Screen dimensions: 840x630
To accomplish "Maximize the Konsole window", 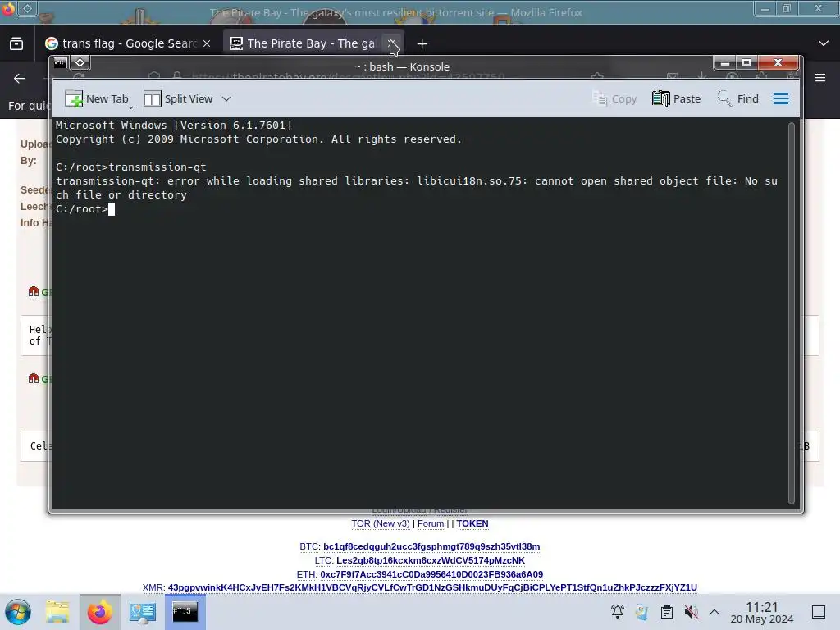I will 746,62.
